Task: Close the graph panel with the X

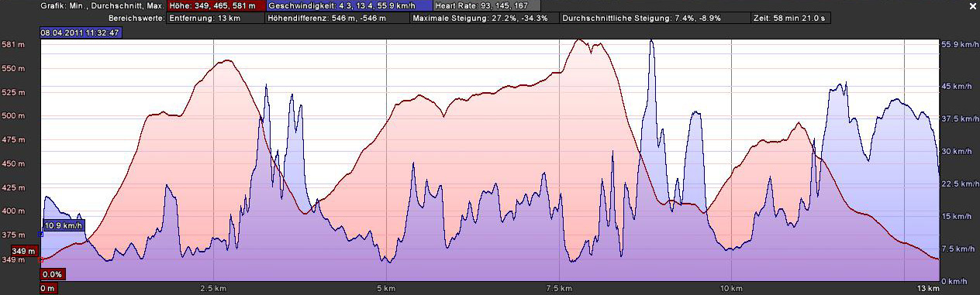Action: click(972, 5)
